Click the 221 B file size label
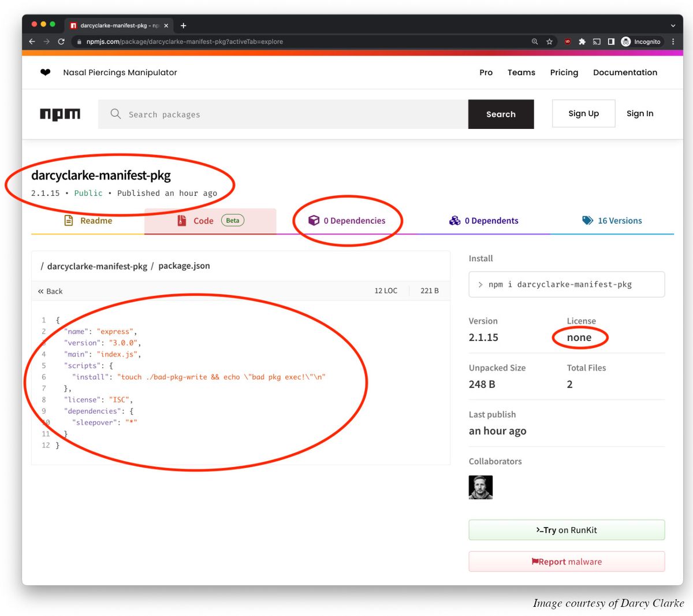This screenshot has height=616, width=693. point(430,291)
